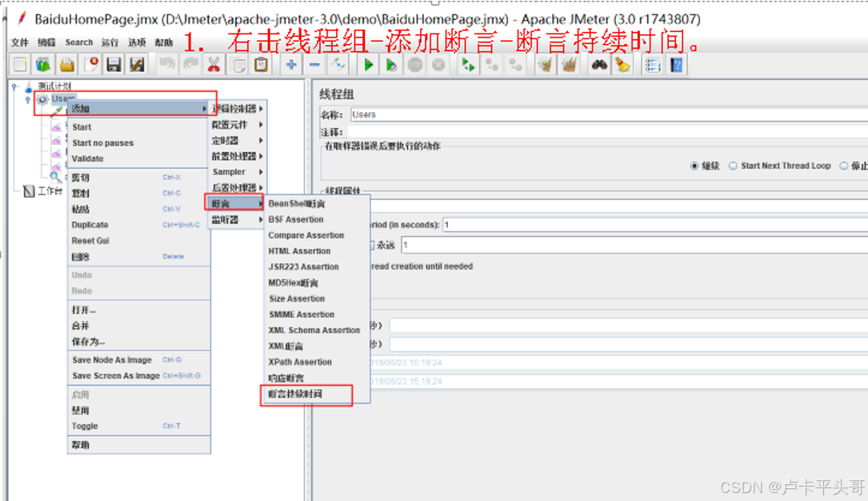Open the Function Helper dialog toolbar icon
The width and height of the screenshot is (868, 501).
pyautogui.click(x=653, y=65)
